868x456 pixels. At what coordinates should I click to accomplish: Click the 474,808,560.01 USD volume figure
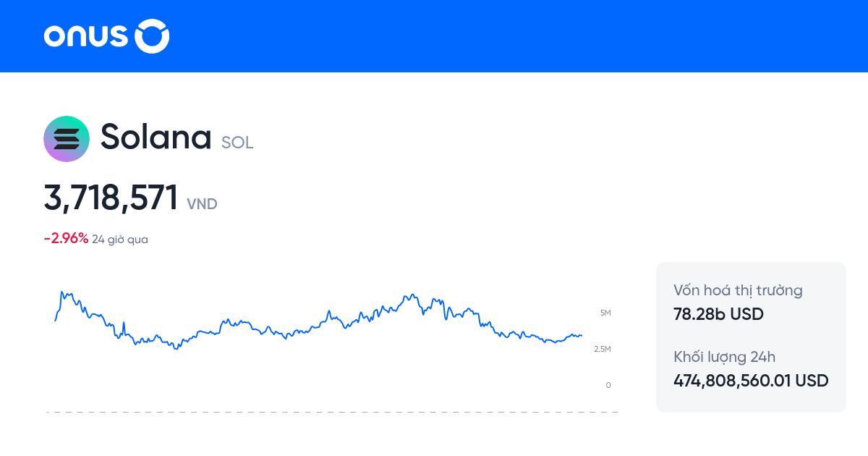point(751,380)
